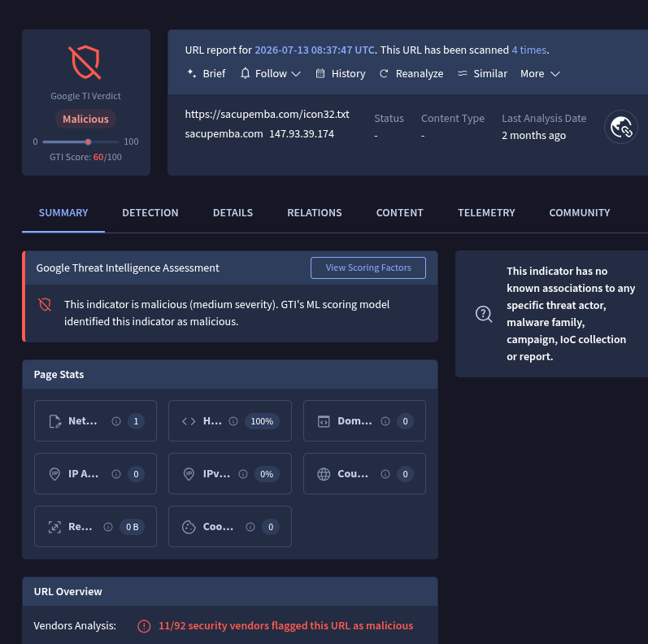This screenshot has width=648, height=644.
Task: Click the URL Overview section header
Action: pyautogui.click(x=230, y=591)
